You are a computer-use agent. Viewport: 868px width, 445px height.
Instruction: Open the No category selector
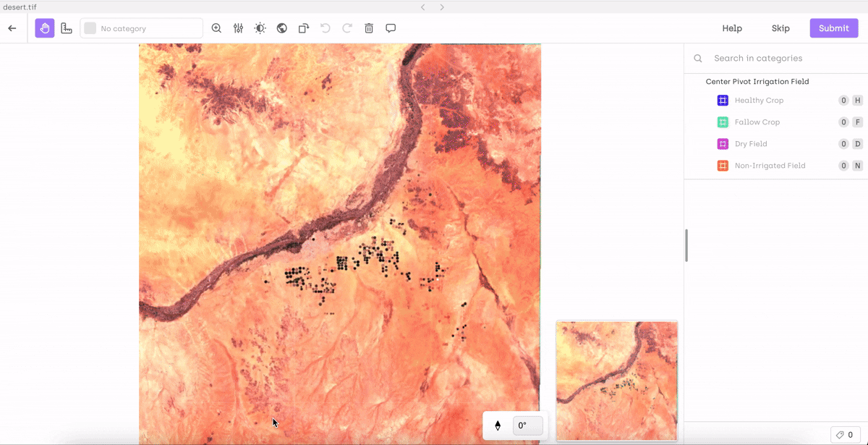point(142,28)
